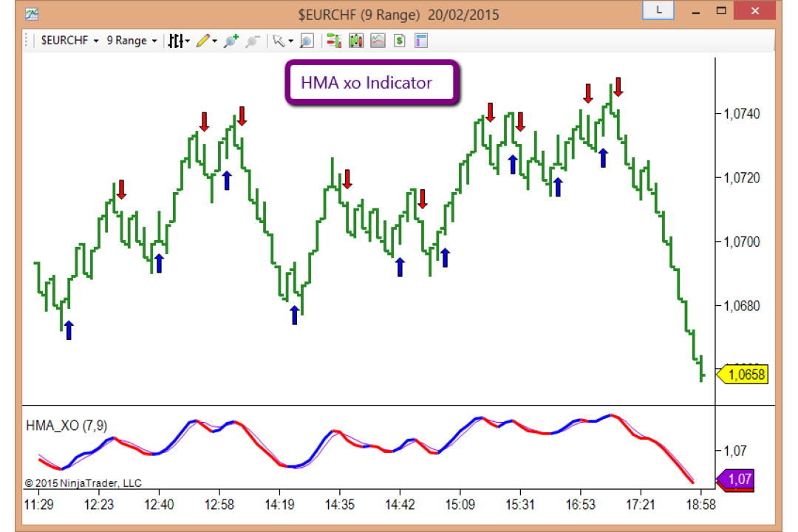This screenshot has height=532, width=798.
Task: Open the indicators icon
Action: 378,41
